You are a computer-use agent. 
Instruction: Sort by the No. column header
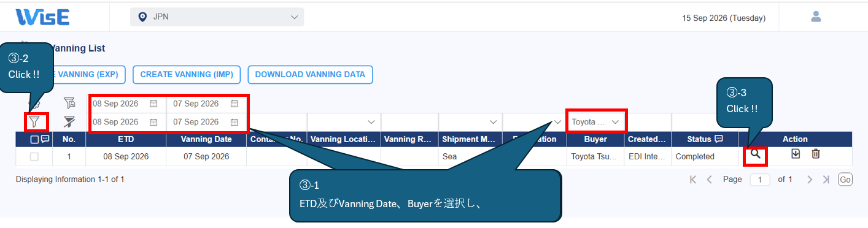pyautogui.click(x=69, y=139)
